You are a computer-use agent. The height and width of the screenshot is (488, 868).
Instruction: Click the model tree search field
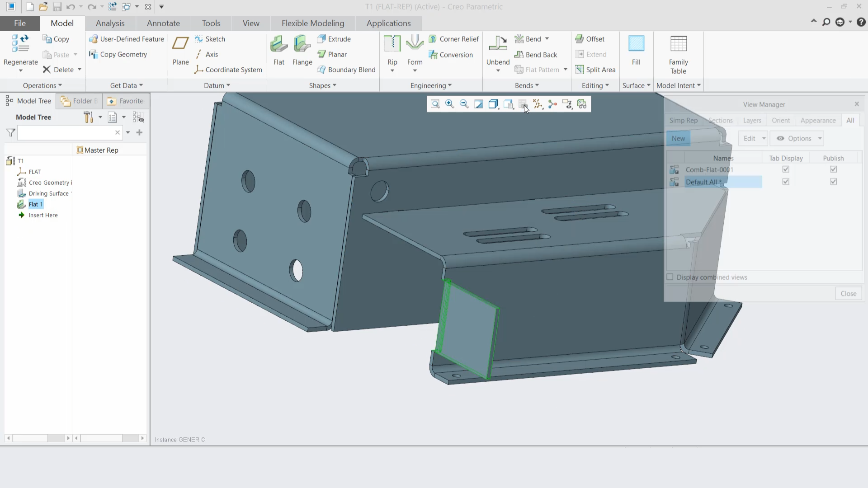click(x=66, y=132)
